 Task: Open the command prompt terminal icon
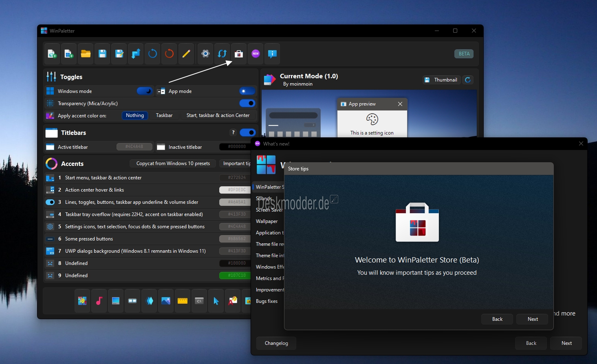(x=199, y=301)
